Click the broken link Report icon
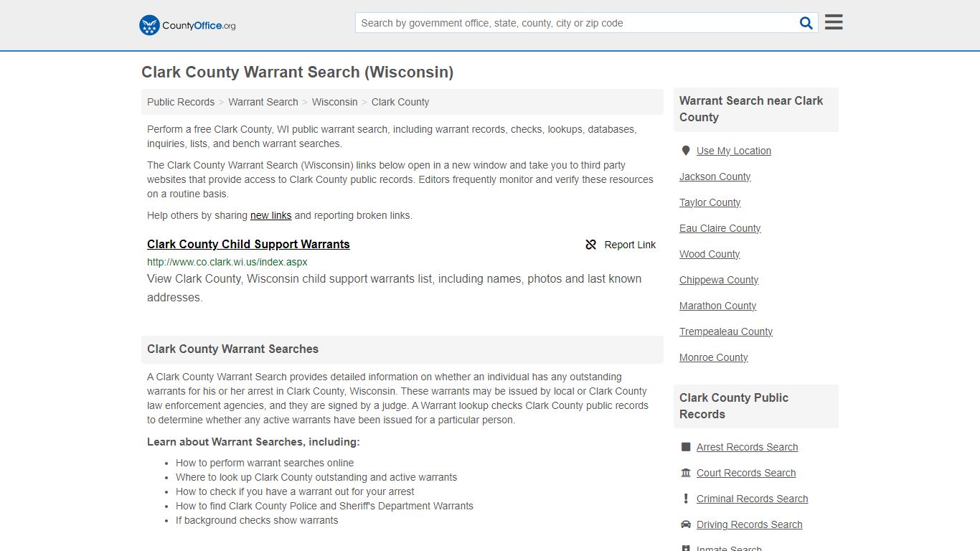The width and height of the screenshot is (980, 551). [591, 245]
